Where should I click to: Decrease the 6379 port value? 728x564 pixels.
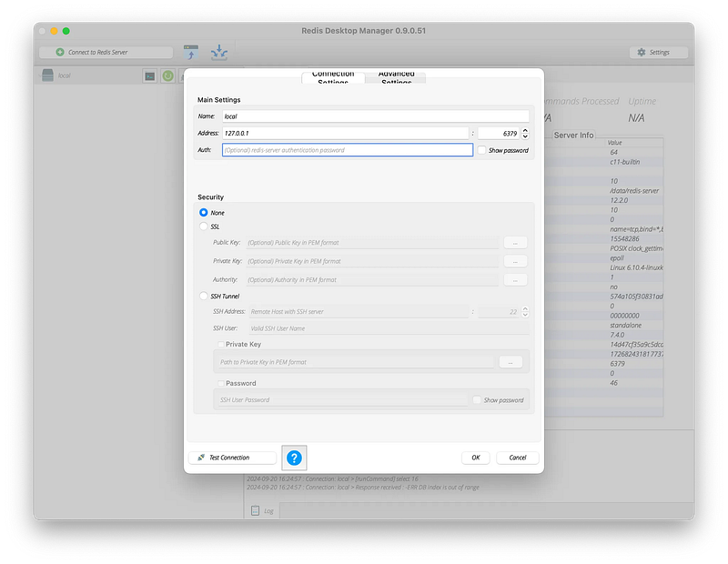525,136
